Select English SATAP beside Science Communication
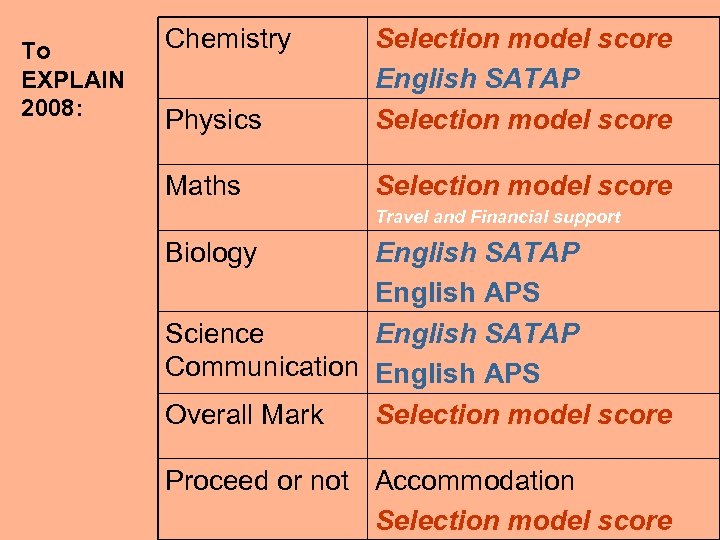720x540 pixels. (x=477, y=333)
